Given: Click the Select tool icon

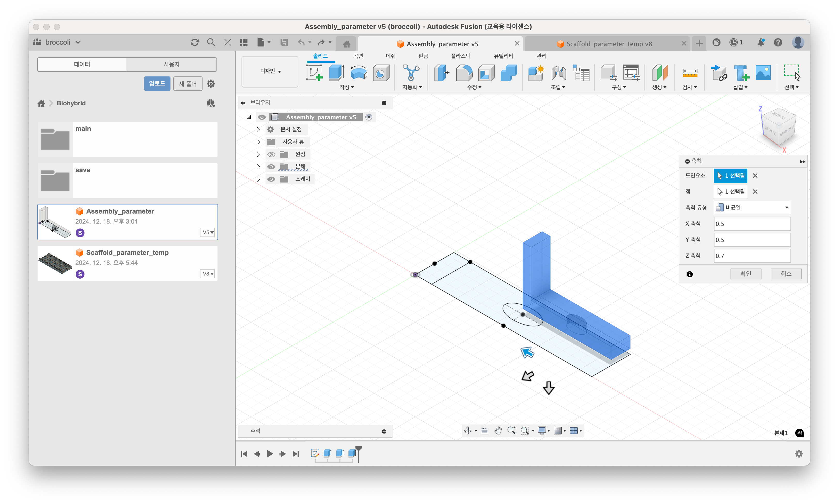Looking at the screenshot, I should click(x=792, y=73).
